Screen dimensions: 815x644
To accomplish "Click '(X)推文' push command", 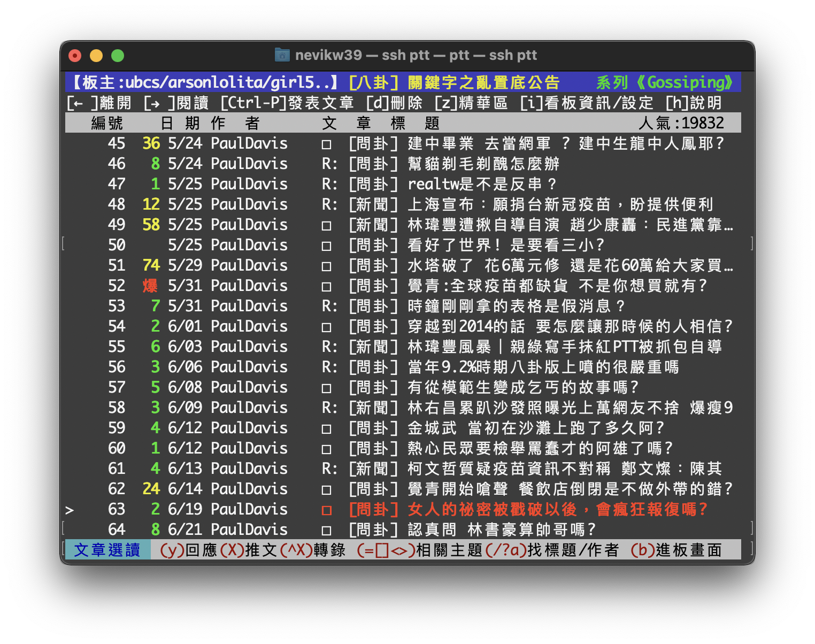I will click(248, 550).
